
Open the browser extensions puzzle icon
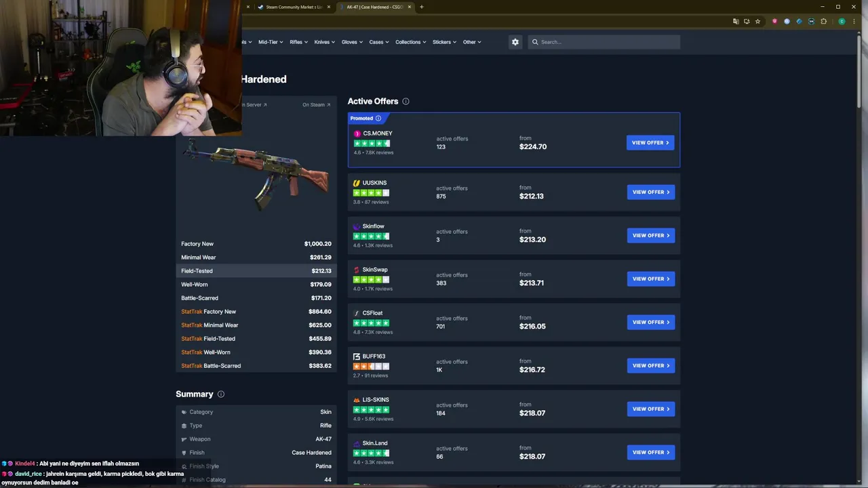click(x=824, y=22)
